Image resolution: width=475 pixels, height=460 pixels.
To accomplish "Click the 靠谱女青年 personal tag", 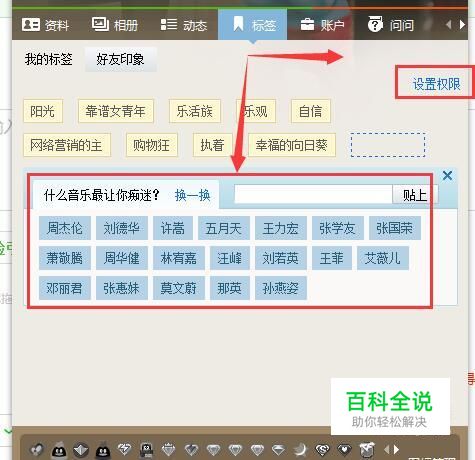I will coord(116,111).
